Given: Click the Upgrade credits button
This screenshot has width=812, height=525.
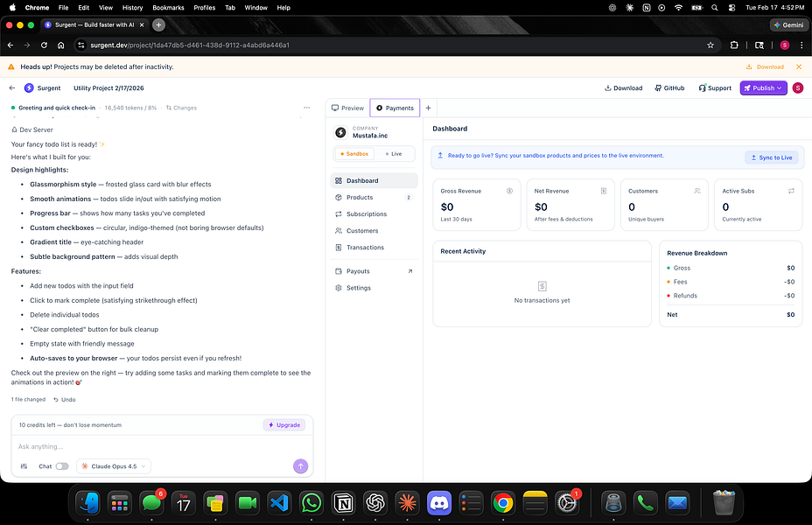Looking at the screenshot, I should tap(284, 425).
